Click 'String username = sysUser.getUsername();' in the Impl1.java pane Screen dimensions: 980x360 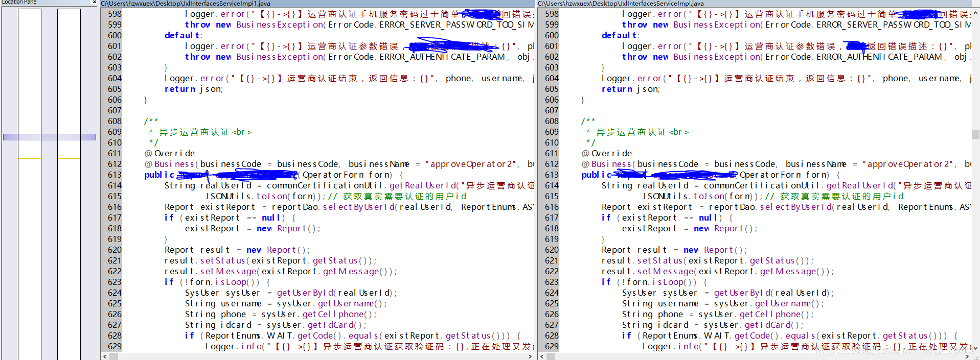[286, 303]
